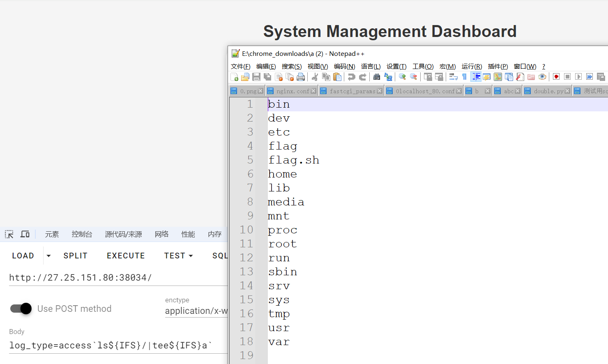Disable the Use POST method switch
This screenshot has width=608, height=364.
coord(21,309)
